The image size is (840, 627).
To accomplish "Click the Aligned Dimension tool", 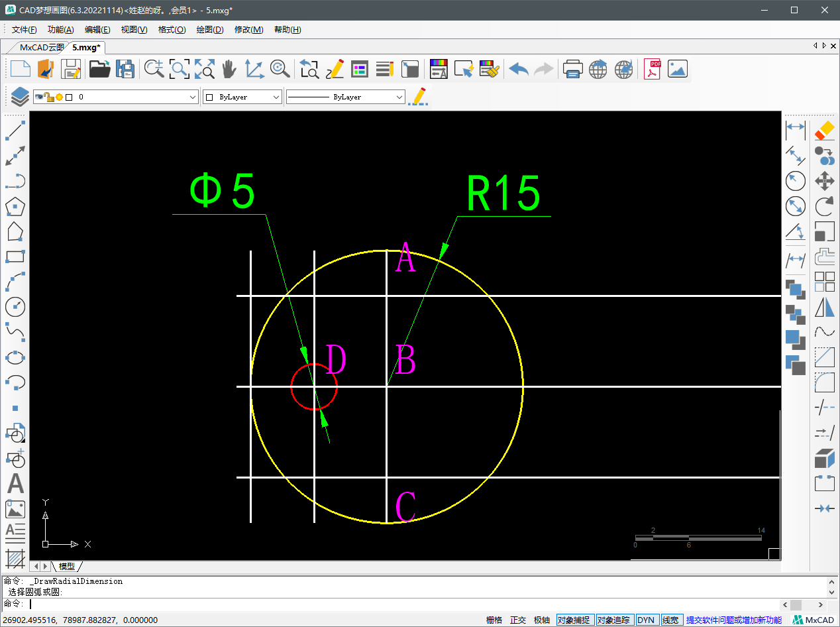I will (x=795, y=154).
